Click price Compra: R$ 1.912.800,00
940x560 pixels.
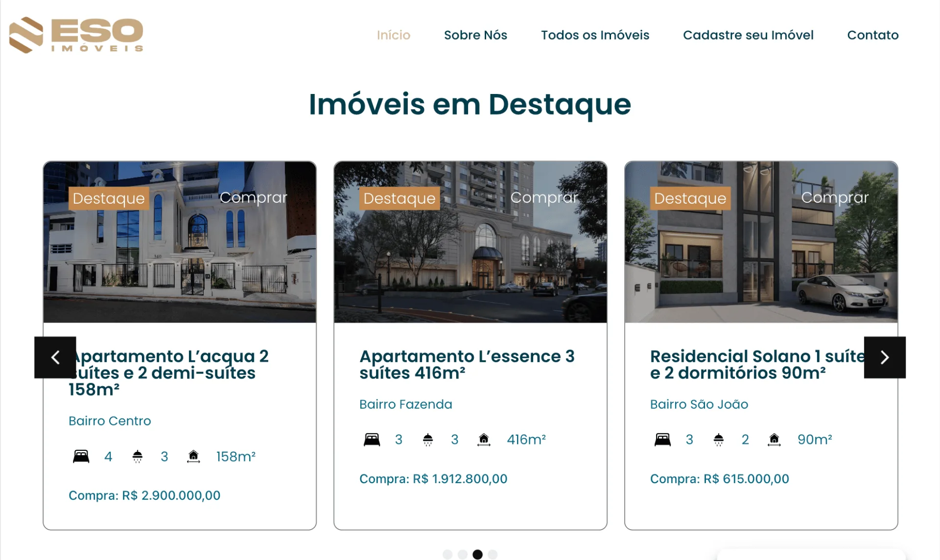coord(433,479)
